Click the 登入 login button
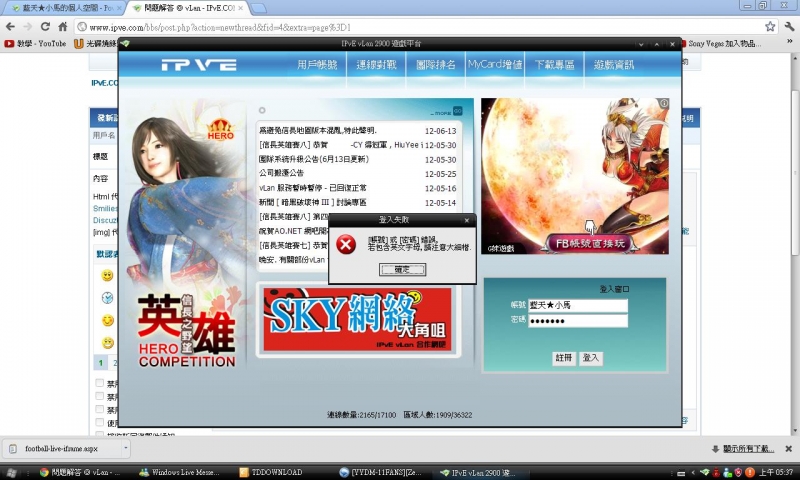 point(591,358)
